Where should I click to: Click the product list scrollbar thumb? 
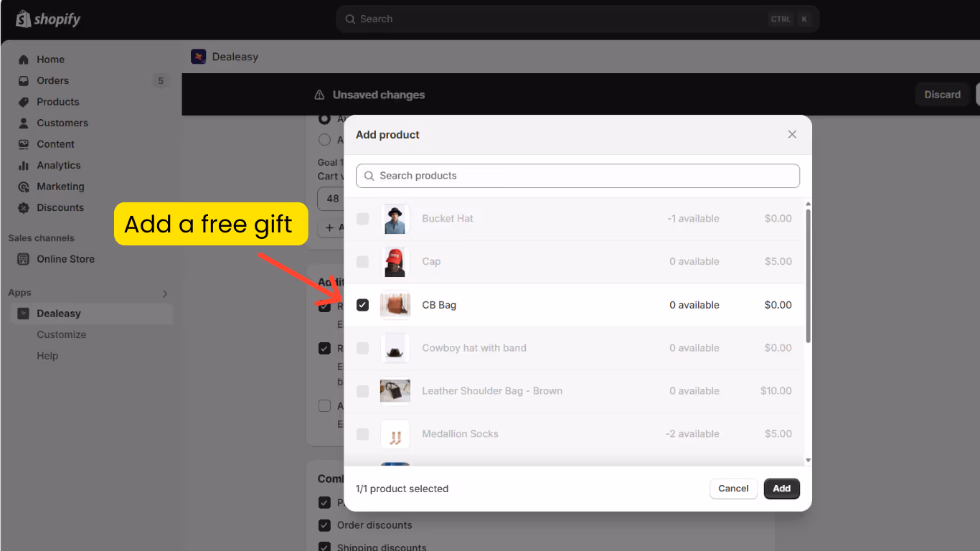[x=808, y=276]
